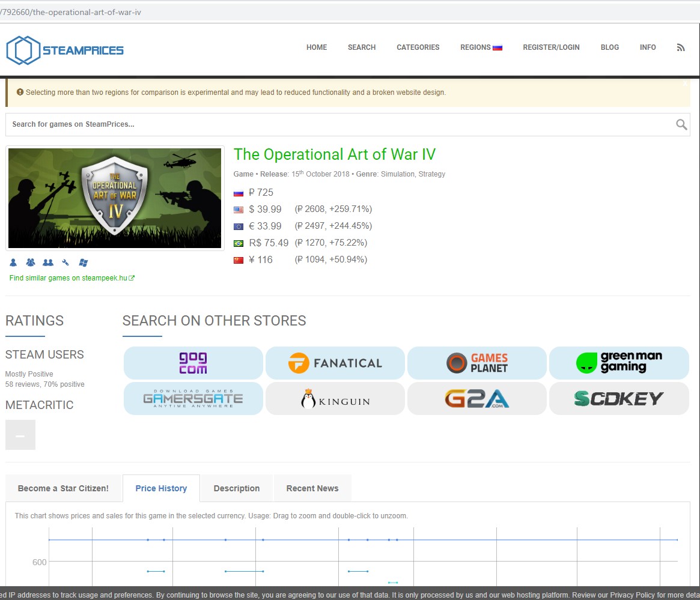Search this game on GOG.com

(193, 363)
